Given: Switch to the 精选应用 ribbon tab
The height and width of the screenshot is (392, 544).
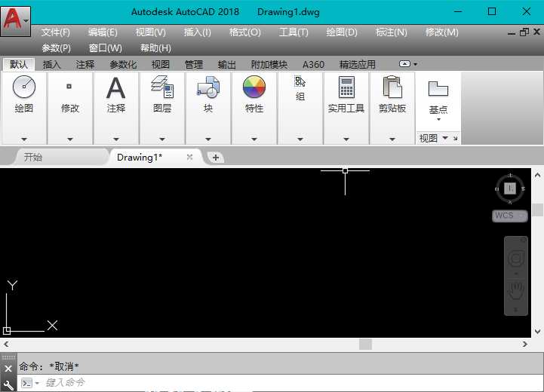Looking at the screenshot, I should coord(358,65).
